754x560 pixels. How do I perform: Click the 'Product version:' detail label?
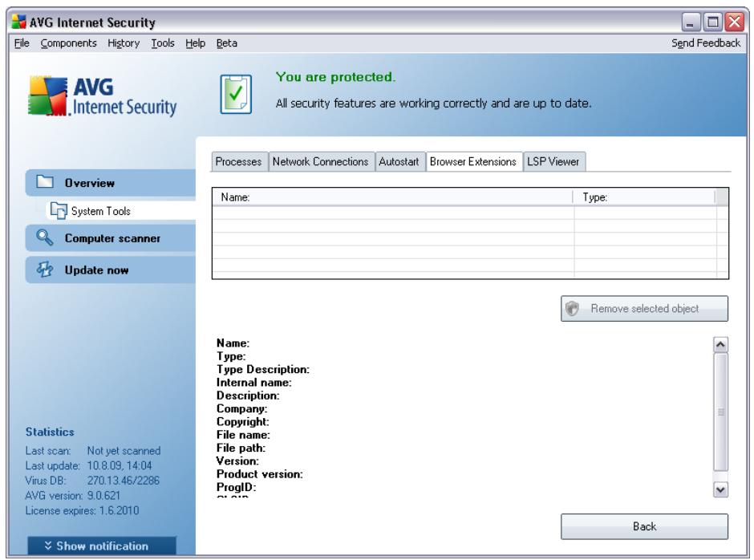coord(260,474)
